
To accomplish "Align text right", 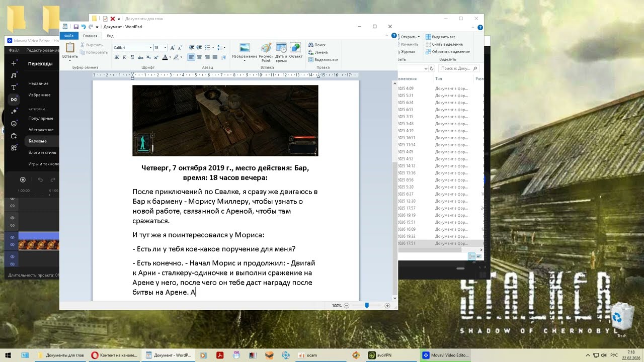I will pyautogui.click(x=207, y=57).
